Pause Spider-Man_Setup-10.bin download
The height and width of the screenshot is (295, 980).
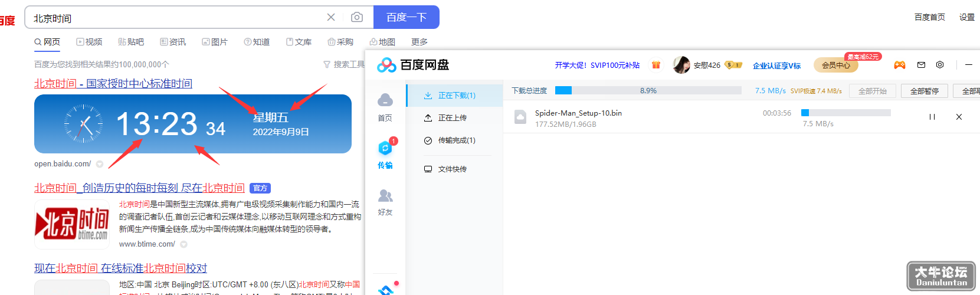(932, 117)
